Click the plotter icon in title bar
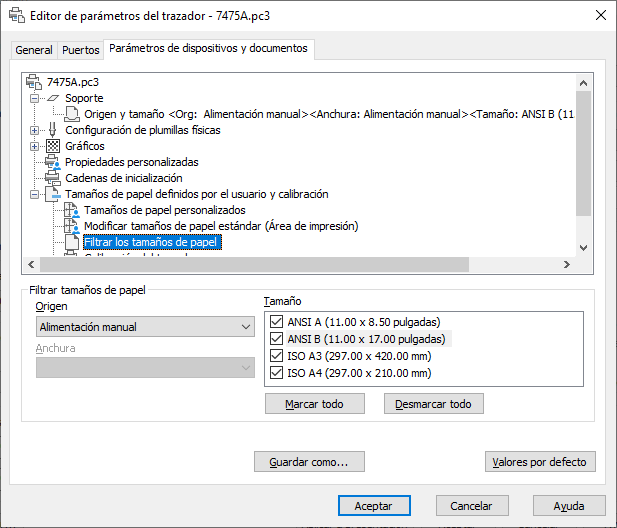 pyautogui.click(x=17, y=15)
